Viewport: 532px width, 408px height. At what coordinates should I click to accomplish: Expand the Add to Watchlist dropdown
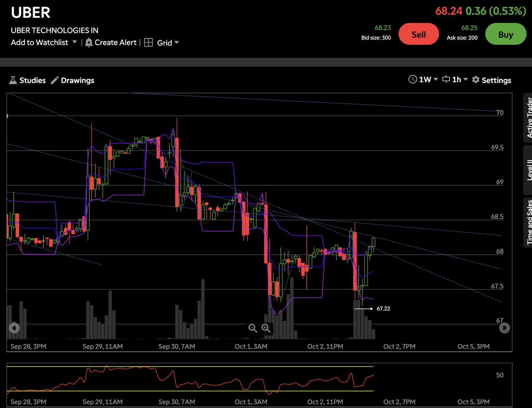coord(74,42)
